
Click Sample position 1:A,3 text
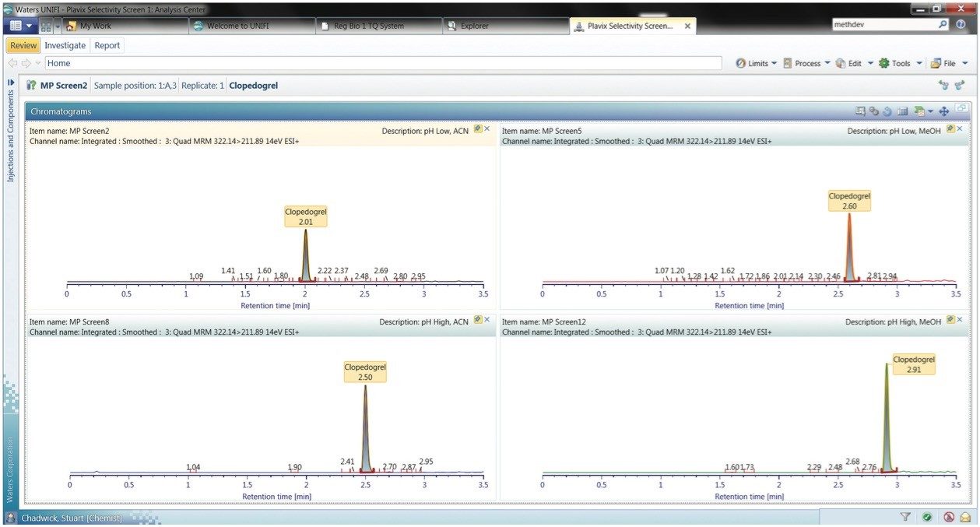coord(135,86)
